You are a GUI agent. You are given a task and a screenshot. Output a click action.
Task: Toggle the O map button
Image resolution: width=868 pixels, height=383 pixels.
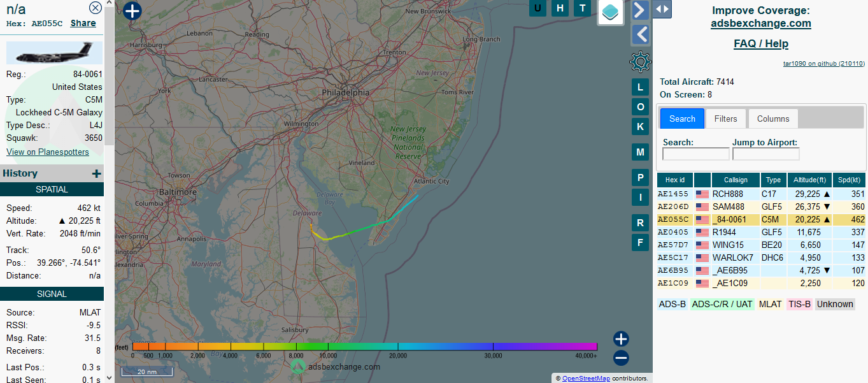[x=640, y=106]
